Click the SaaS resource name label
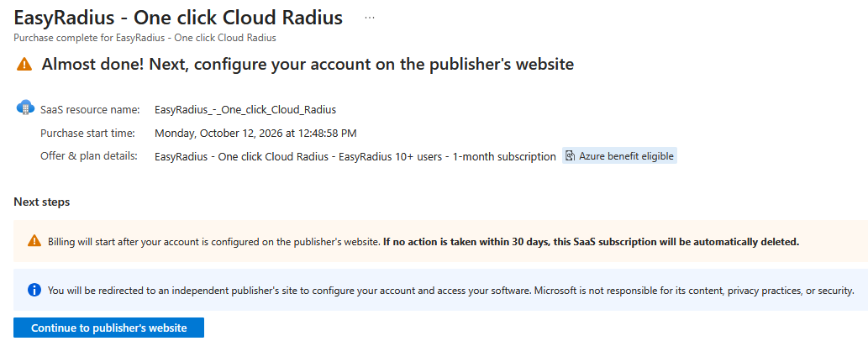This screenshot has height=362, width=868. pos(90,109)
